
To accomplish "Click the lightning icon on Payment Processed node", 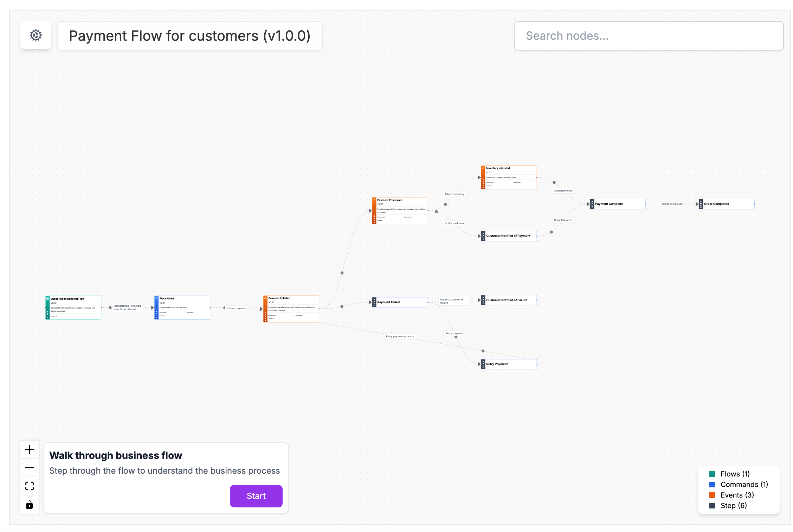I will [374, 200].
